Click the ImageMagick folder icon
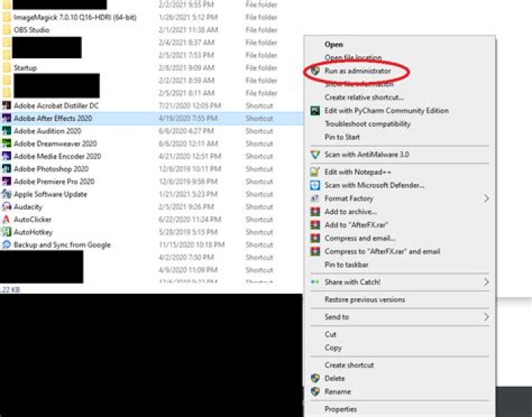This screenshot has width=532, height=417. 7,17
